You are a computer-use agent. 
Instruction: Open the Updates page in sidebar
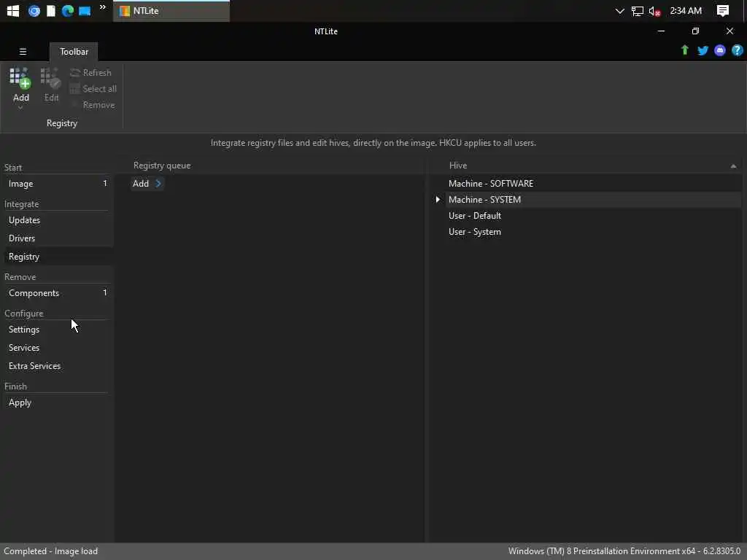coord(57,220)
